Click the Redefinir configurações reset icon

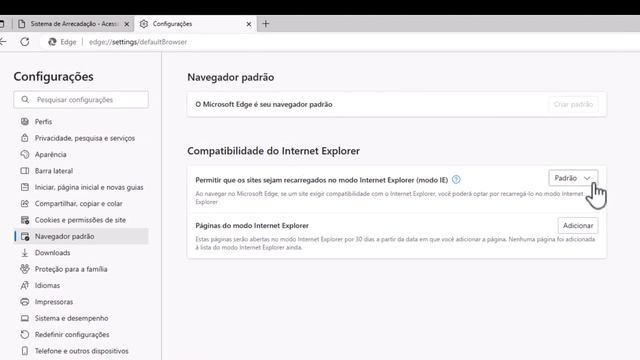click(x=25, y=334)
